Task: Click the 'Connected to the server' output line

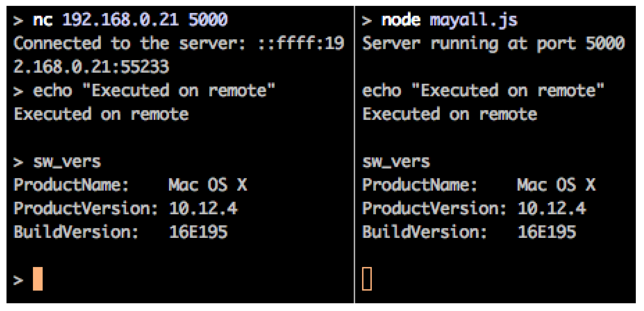Action: (178, 43)
